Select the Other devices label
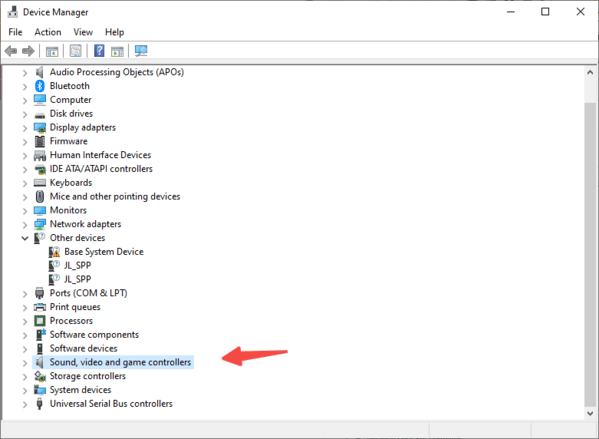This screenshot has height=439, width=599. 78,238
